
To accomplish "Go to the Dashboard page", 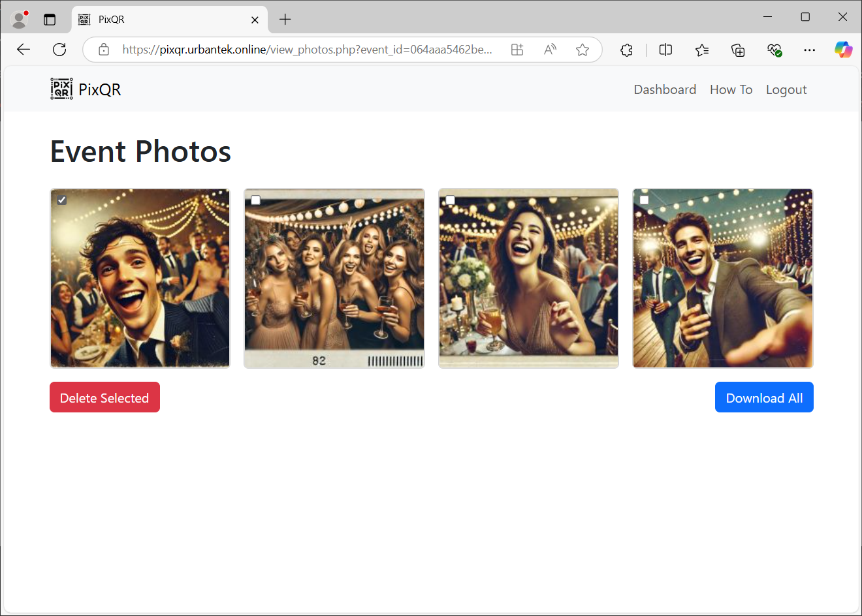I will point(665,89).
